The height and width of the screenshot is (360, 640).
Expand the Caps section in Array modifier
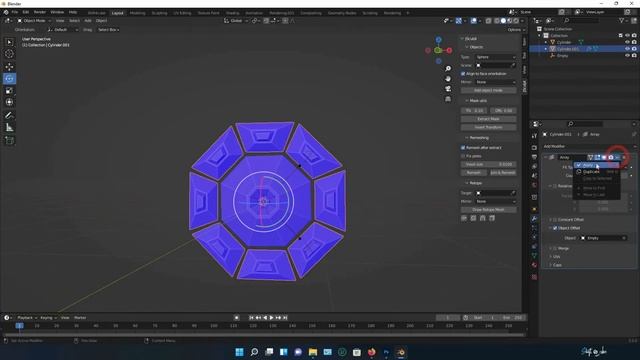(557, 265)
